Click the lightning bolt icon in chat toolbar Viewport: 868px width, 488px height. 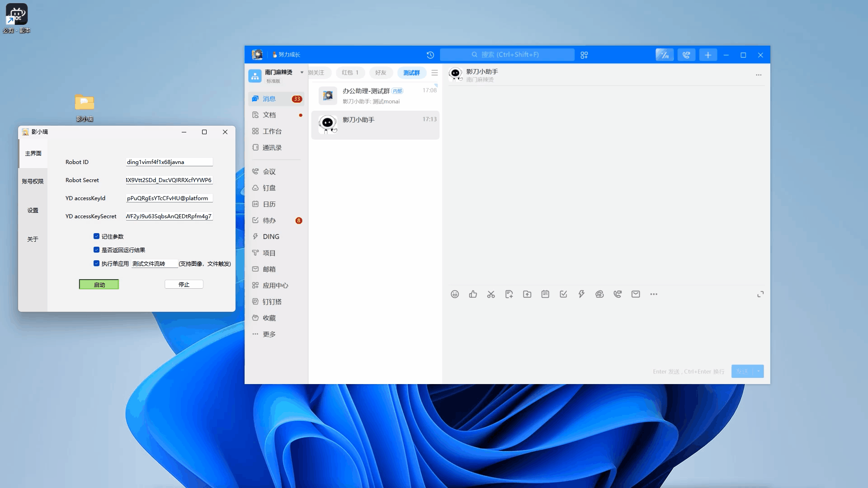tap(581, 294)
